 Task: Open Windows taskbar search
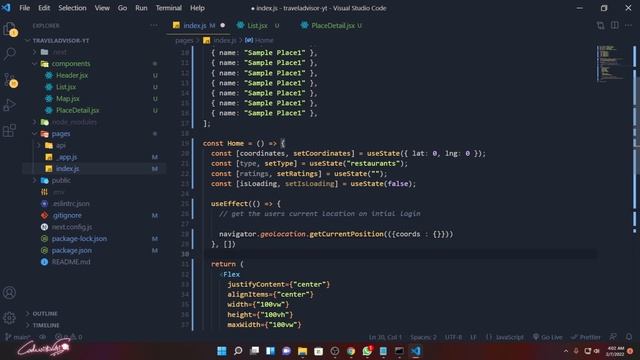point(238,351)
